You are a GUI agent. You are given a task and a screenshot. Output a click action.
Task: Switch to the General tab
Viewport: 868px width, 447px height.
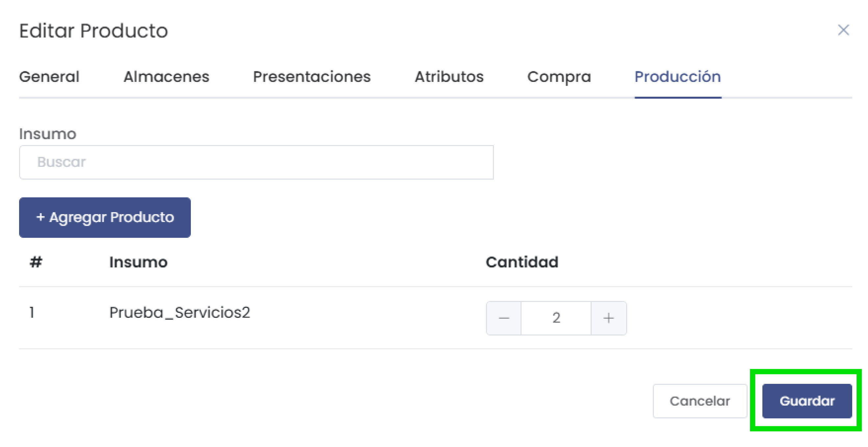coord(49,77)
